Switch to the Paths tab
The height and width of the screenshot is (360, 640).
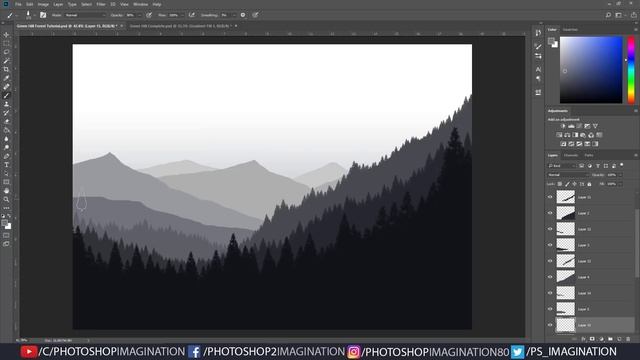(x=589, y=156)
